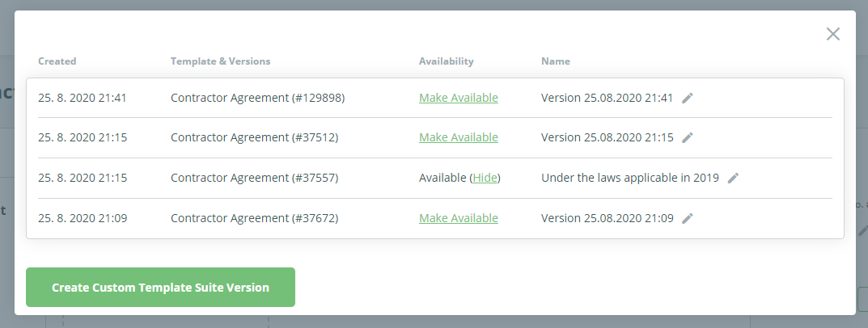Edit name of Version 25.08.2020 21:15
The width and height of the screenshot is (868, 328).
tap(687, 137)
